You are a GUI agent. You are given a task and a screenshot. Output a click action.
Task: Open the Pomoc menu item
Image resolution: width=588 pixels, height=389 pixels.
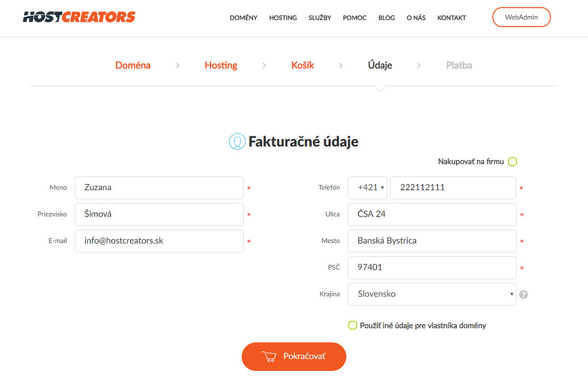[x=355, y=18]
